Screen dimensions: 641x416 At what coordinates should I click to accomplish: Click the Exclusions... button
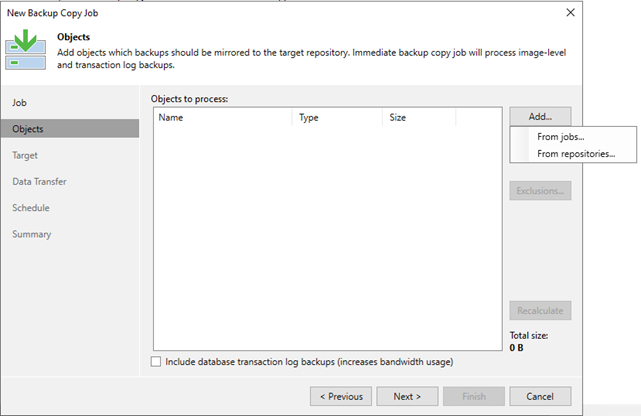pos(540,190)
